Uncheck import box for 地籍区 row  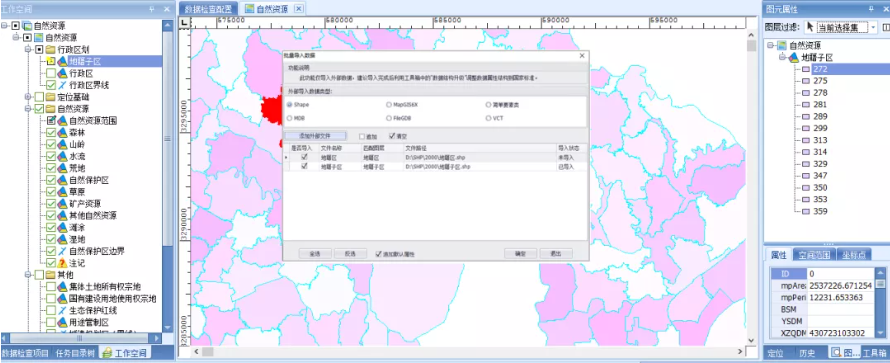304,157
